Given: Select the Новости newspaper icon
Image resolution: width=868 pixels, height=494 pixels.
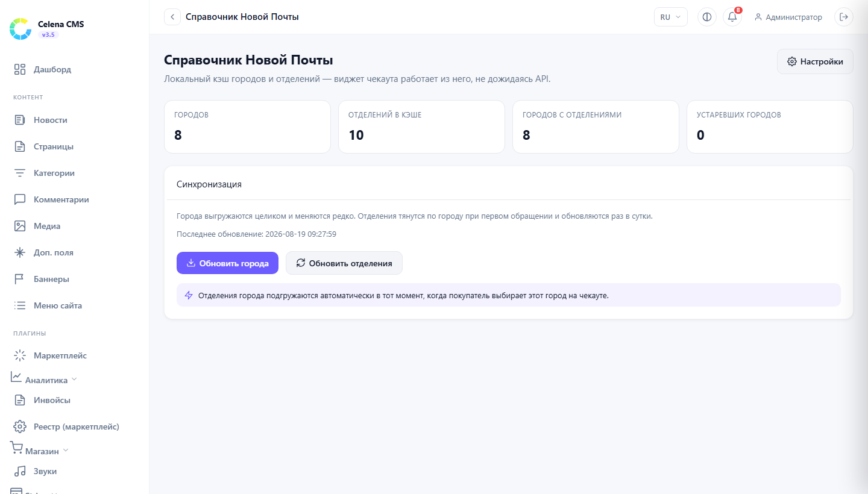Looking at the screenshot, I should (20, 120).
